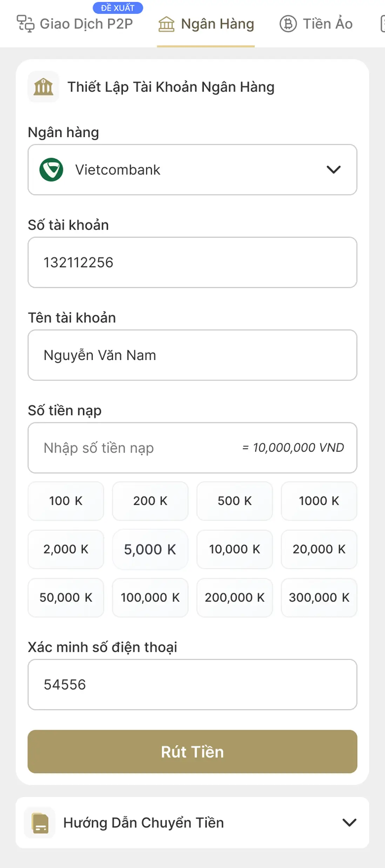Click the bank building icon in Ngân Hàng tab
Viewport: 385px width, 868px height.
[x=166, y=24]
